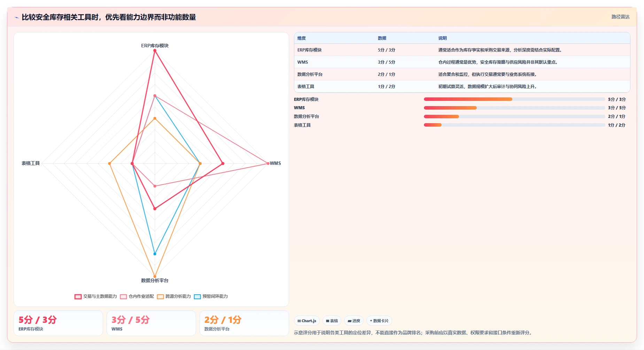Click the 1分 / 2分 value in the table
This screenshot has width=644, height=350.
click(x=387, y=87)
